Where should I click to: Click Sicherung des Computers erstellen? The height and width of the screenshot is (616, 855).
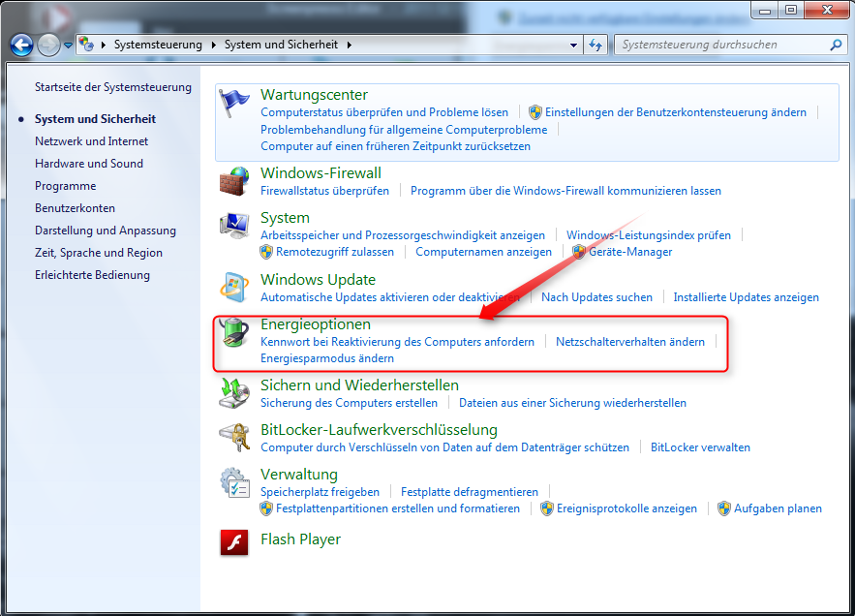point(349,403)
